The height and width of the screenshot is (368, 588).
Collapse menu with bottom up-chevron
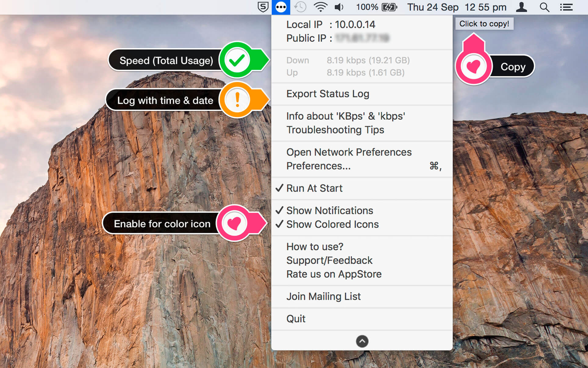point(362,341)
